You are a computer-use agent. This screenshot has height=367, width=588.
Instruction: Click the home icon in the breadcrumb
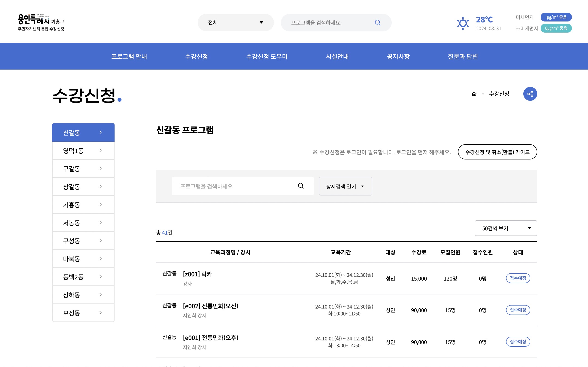pos(474,94)
